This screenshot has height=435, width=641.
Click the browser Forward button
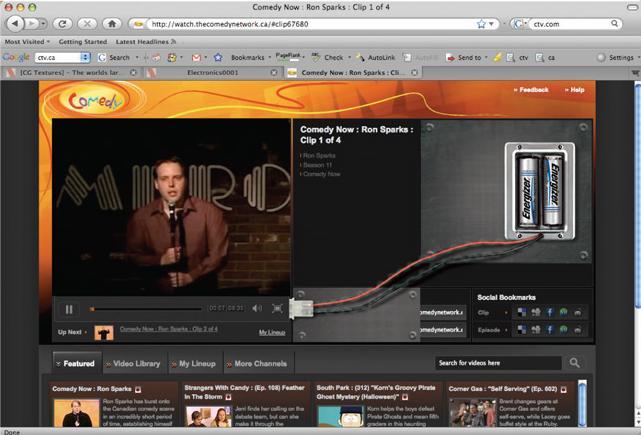click(x=31, y=24)
